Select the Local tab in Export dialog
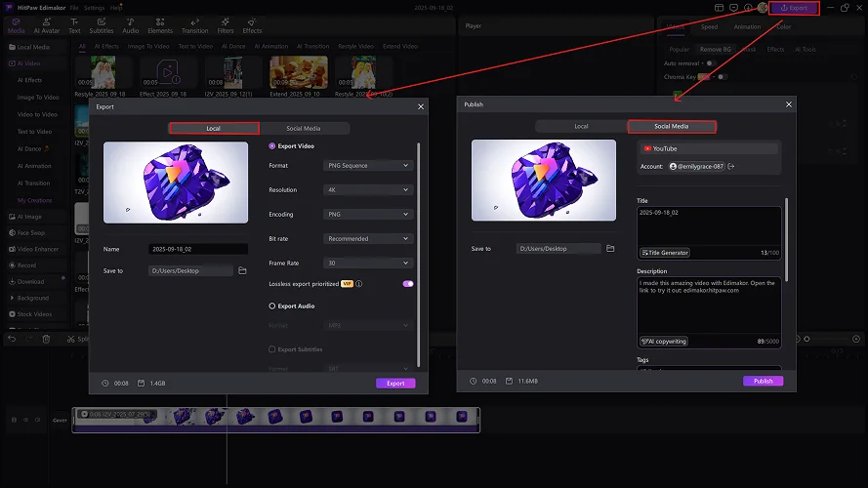This screenshot has height=488, width=868. coord(213,128)
